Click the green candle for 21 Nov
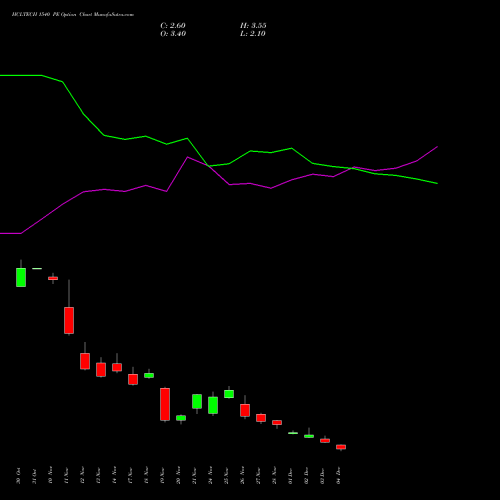Screen dimensions: 500x500 pos(197,401)
